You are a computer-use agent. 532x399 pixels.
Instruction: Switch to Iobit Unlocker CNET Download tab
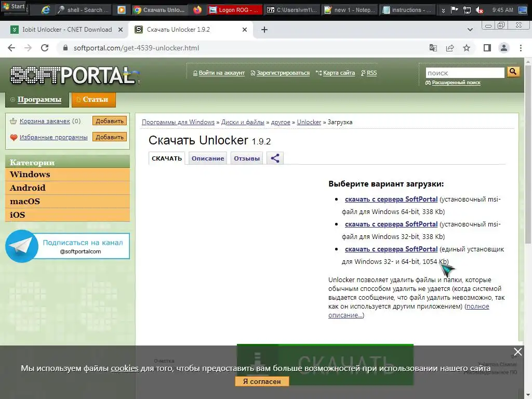[67, 30]
